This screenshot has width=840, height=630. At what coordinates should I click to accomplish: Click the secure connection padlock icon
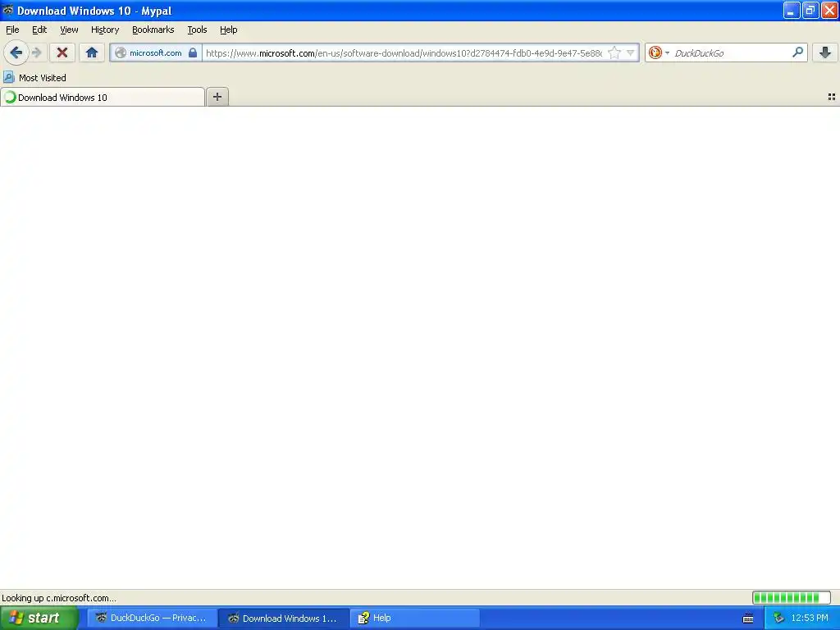tap(193, 52)
